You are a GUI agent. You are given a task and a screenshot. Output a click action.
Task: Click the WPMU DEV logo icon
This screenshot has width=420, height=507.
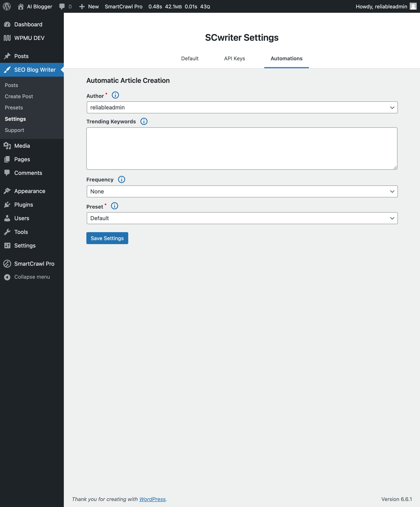[x=7, y=38]
